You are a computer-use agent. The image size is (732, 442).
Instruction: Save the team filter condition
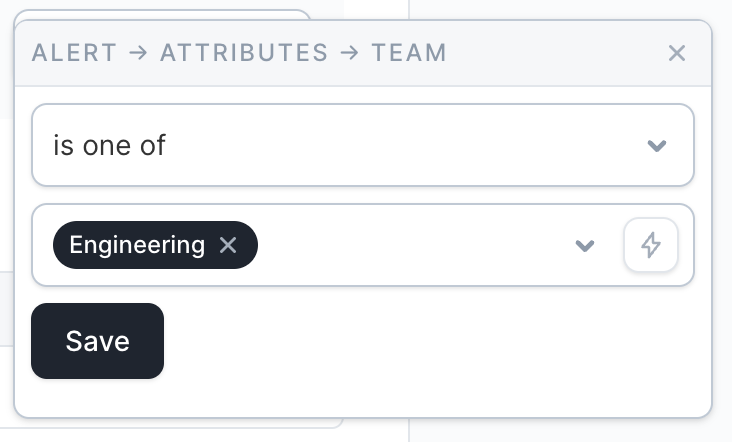click(97, 341)
